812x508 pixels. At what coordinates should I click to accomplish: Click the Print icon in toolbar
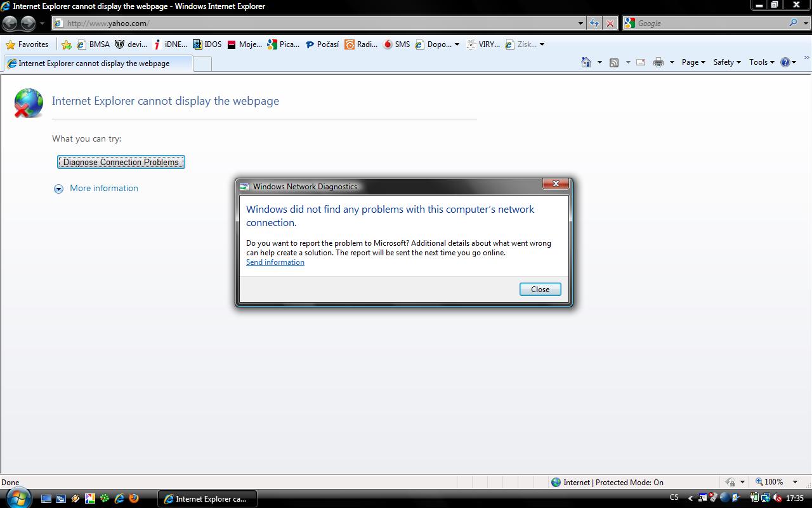click(x=658, y=62)
